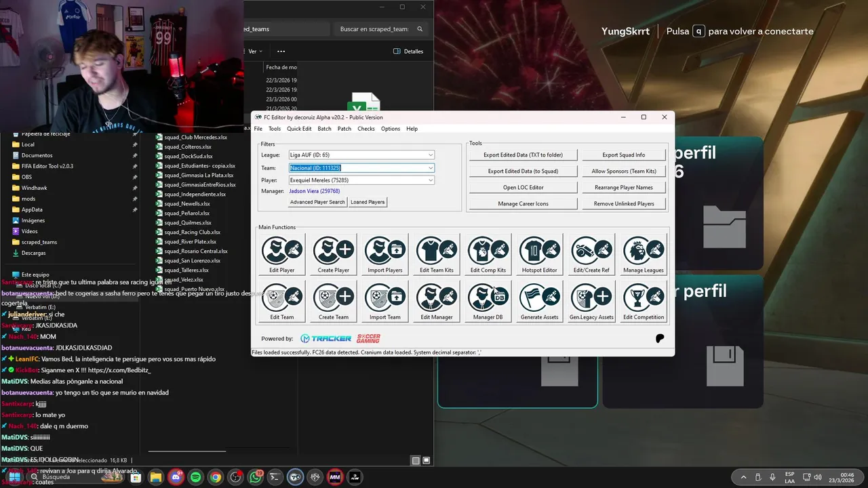Open the Help menu in FC Editor
This screenshot has height=488, width=868.
pyautogui.click(x=412, y=129)
